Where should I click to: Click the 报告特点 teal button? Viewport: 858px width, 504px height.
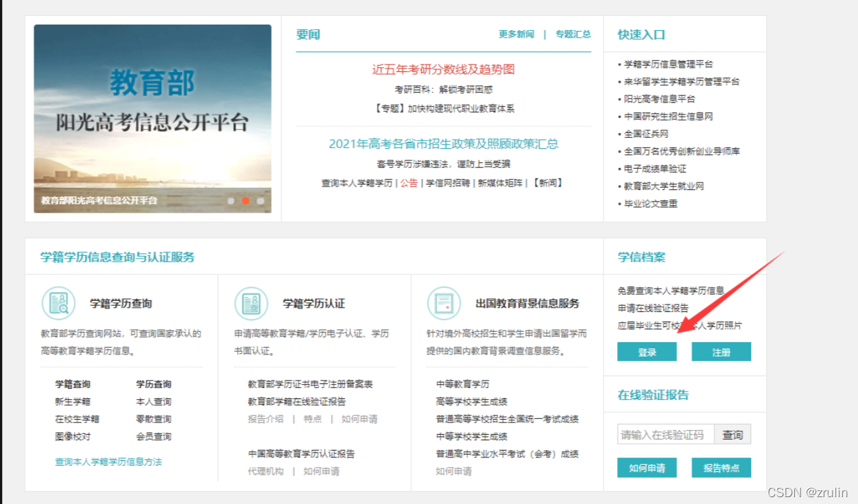click(722, 468)
